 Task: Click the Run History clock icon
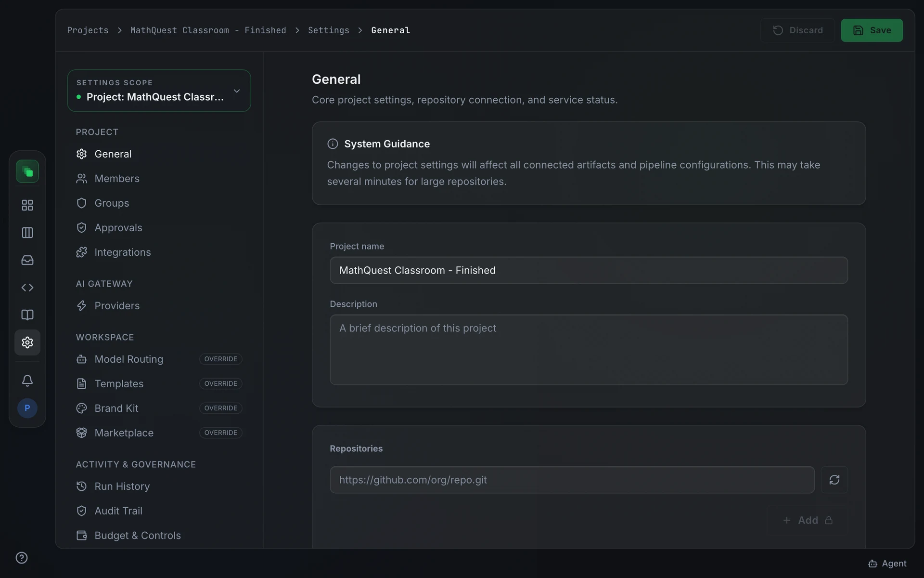(x=81, y=486)
